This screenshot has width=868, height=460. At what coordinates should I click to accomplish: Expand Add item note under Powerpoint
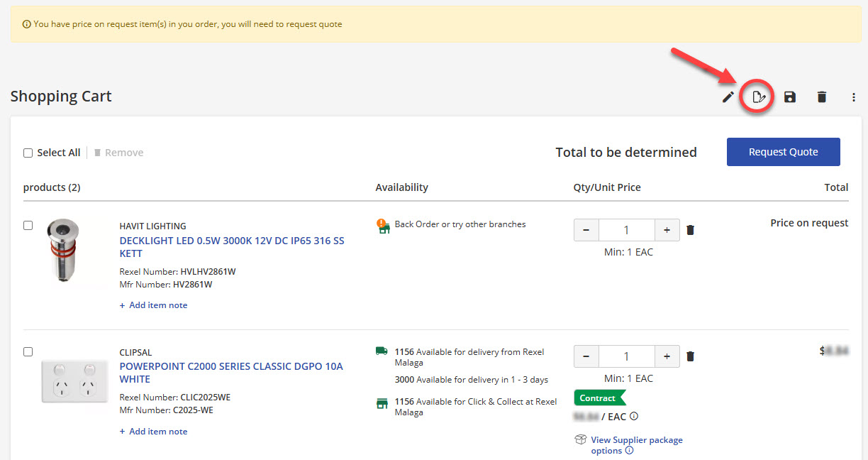click(154, 432)
